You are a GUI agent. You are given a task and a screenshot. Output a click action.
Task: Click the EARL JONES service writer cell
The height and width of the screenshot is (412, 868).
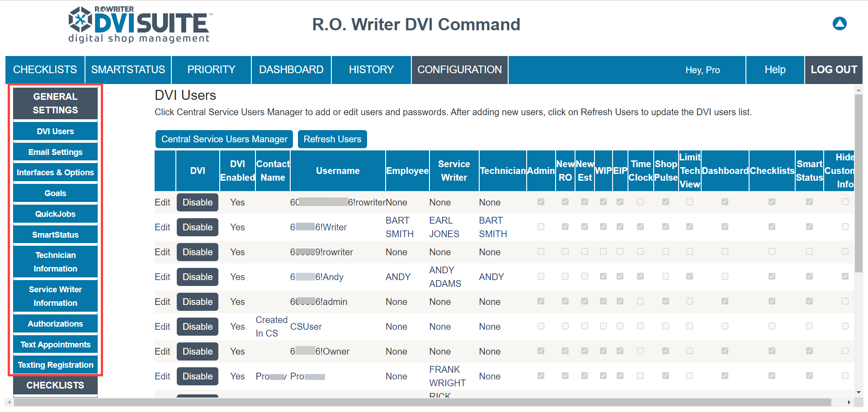pos(444,227)
